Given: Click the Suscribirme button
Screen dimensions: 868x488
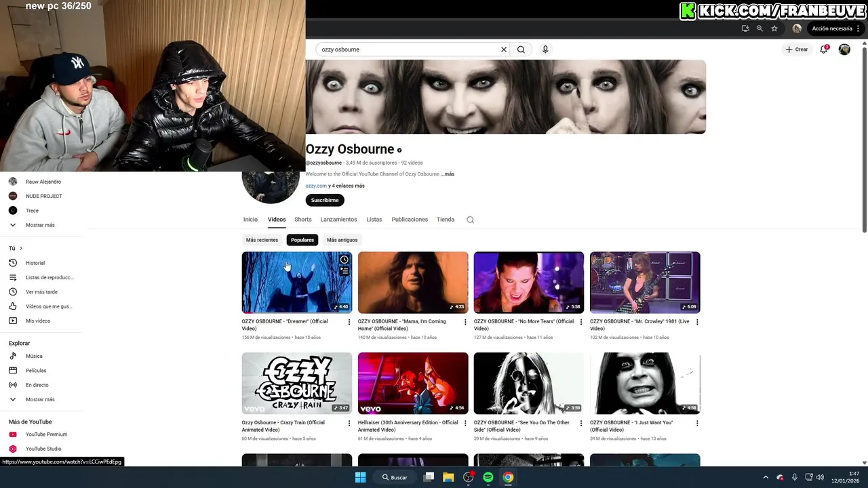Looking at the screenshot, I should tap(325, 200).
